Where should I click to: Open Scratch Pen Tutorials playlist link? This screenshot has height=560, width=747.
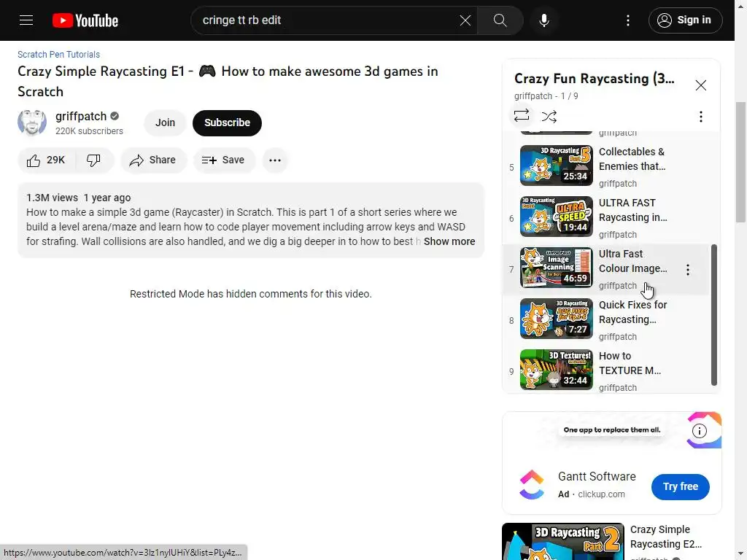(58, 54)
